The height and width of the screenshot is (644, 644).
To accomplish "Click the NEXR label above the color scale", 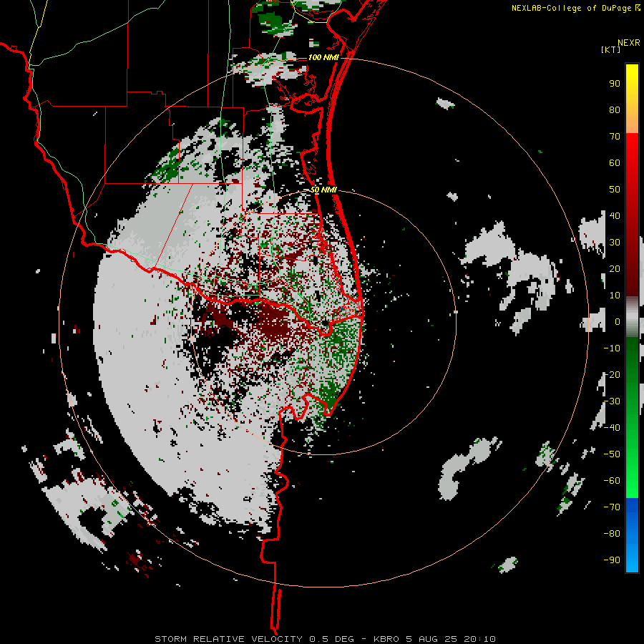I will point(629,43).
